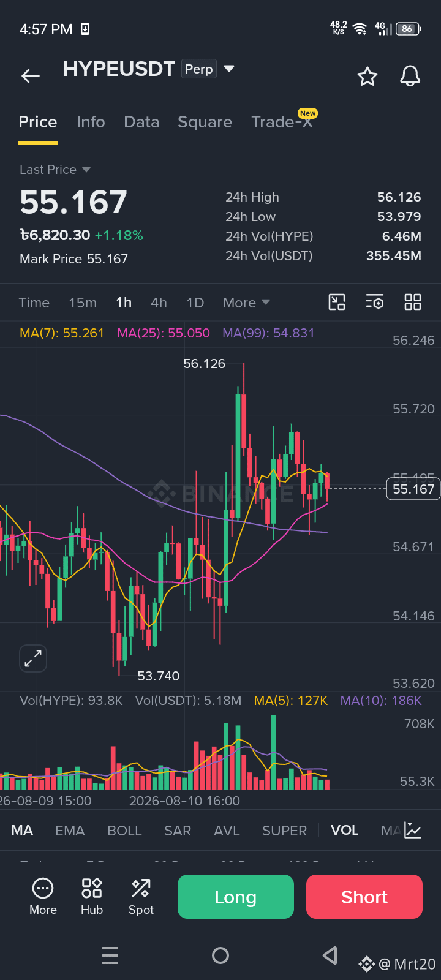Tap the green Long button
This screenshot has height=980, width=441.
tap(236, 897)
